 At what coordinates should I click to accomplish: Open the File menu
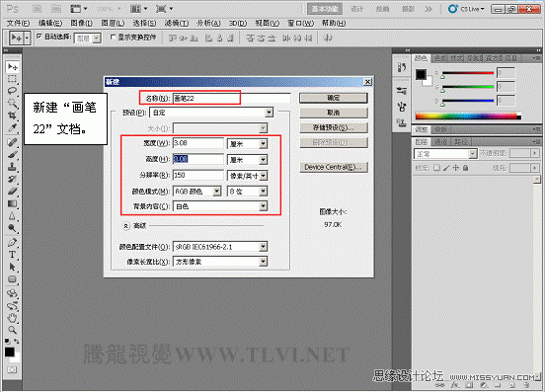coord(18,23)
